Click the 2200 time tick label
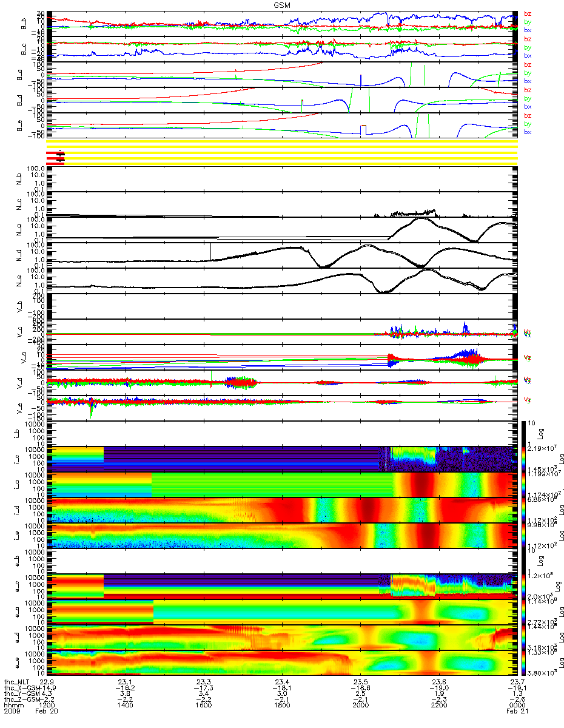Screen dimensions: 564x728 coord(438,706)
